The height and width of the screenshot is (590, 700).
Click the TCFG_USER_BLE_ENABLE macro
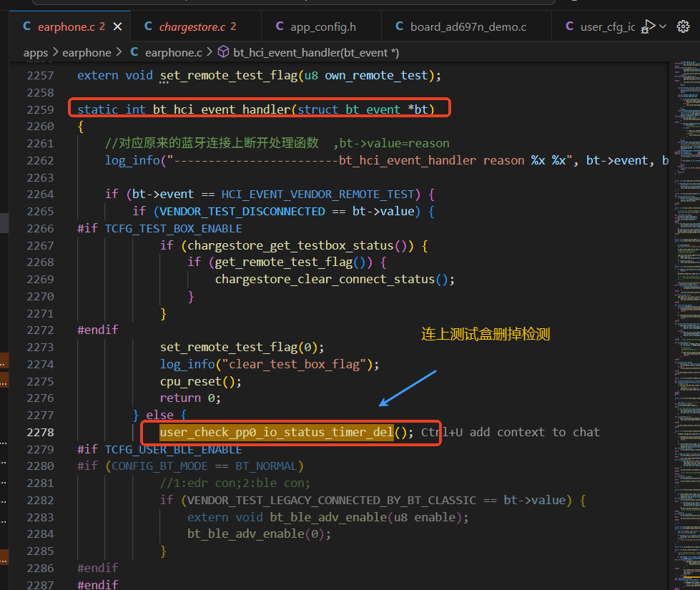[174, 449]
